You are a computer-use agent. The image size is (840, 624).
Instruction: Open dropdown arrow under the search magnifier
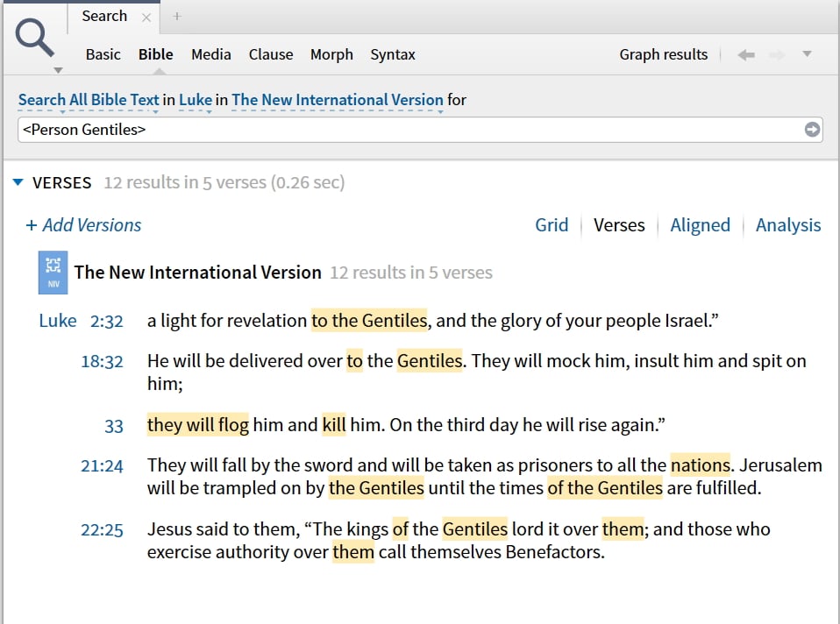[59, 70]
